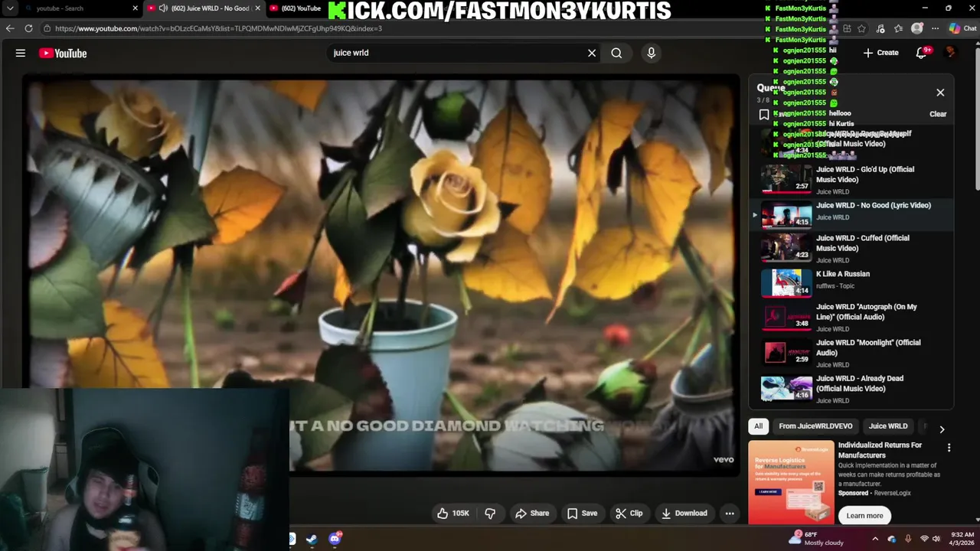This screenshot has height=551, width=980.
Task: Click the video player to pause
Action: click(381, 275)
